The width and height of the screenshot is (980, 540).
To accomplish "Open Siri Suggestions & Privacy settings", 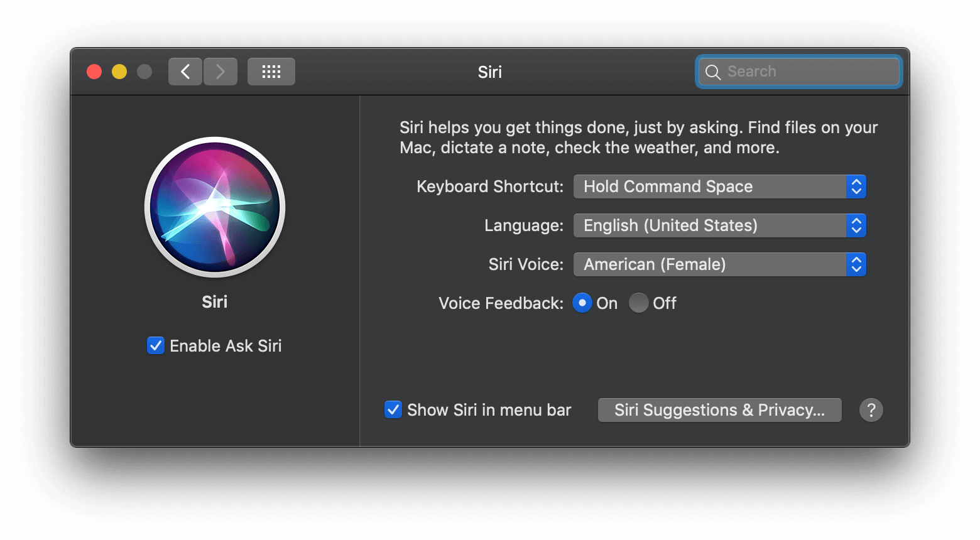I will [719, 409].
